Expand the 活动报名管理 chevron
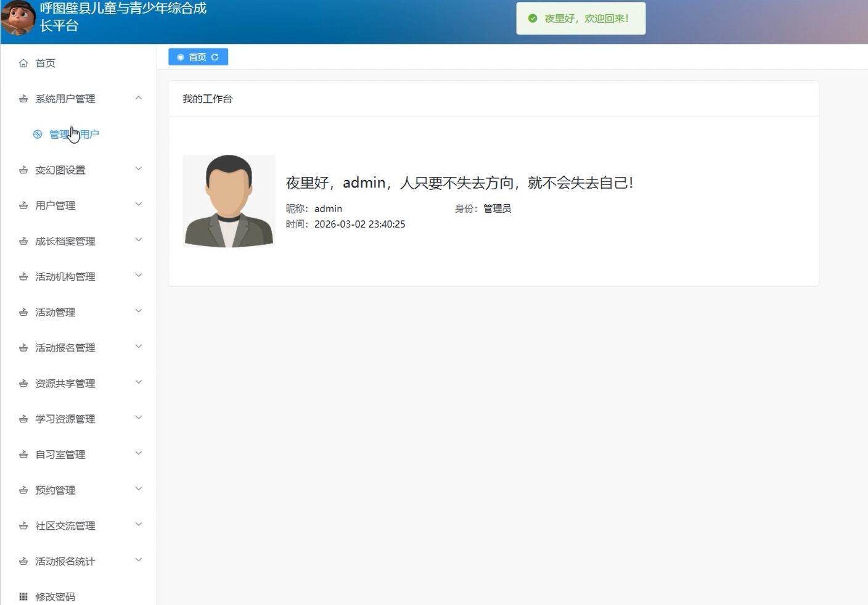The image size is (868, 605). point(139,347)
